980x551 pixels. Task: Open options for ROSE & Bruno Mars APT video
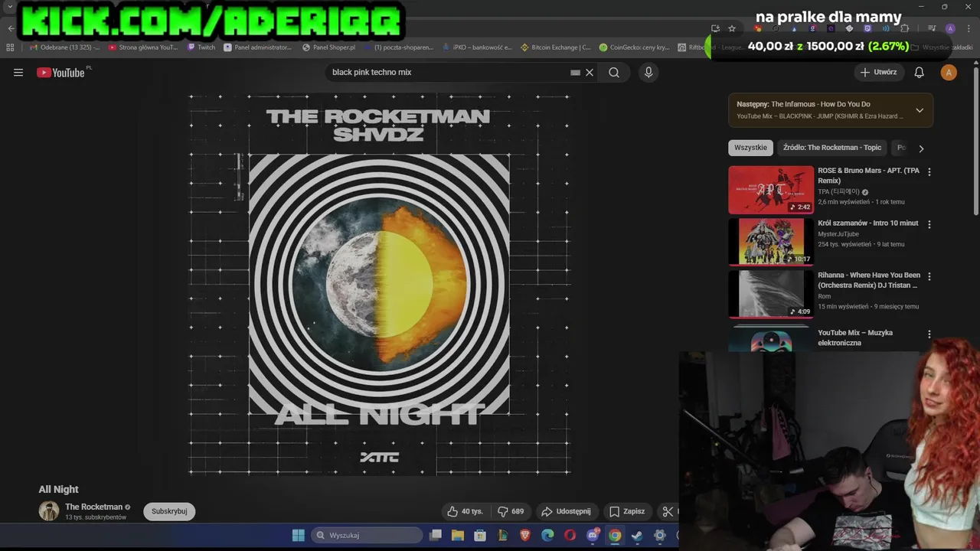(929, 173)
